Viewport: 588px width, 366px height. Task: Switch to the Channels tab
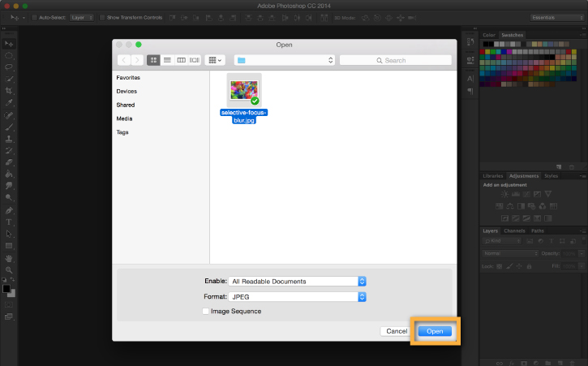[514, 230]
